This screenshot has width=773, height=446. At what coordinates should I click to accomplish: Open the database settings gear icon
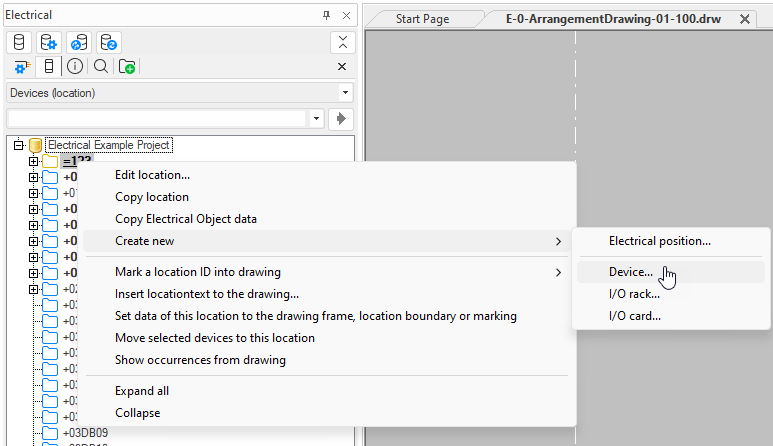49,42
